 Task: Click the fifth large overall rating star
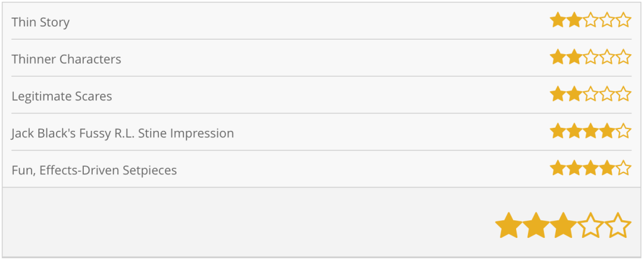[618, 226]
